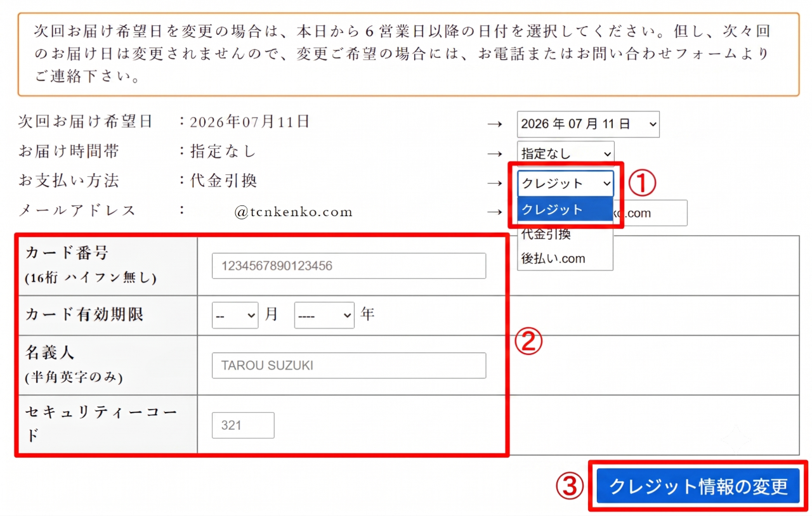This screenshot has height=516, width=812.
Task: Select 代金引換 option in payment list
Action: [565, 234]
